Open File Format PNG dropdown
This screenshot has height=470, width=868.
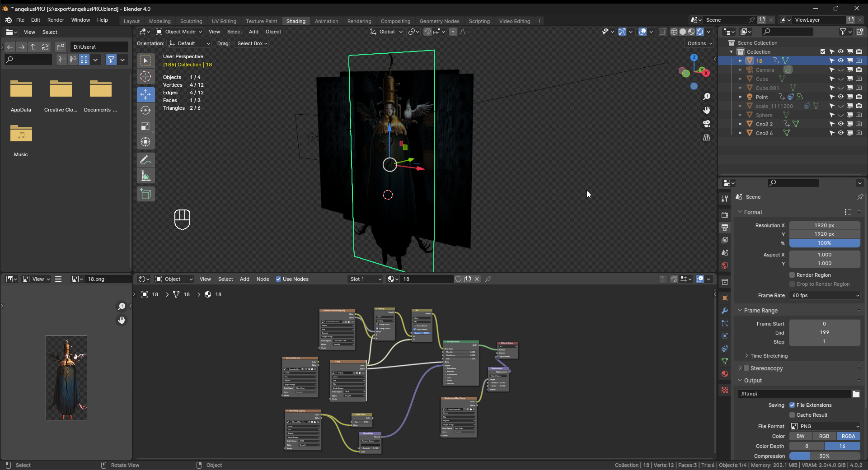(x=825, y=426)
